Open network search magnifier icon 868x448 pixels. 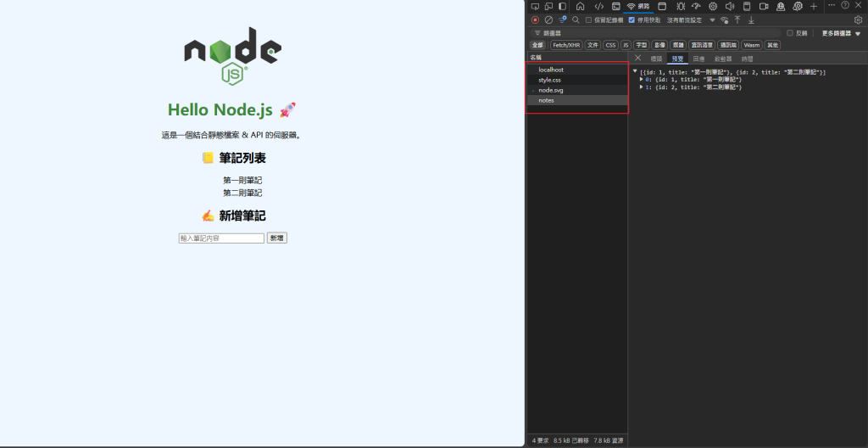click(x=576, y=20)
